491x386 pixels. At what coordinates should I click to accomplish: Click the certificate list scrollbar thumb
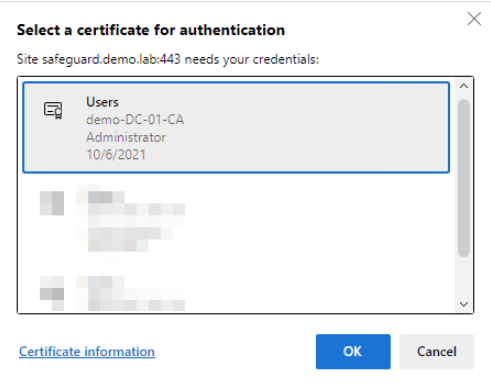[x=464, y=178]
